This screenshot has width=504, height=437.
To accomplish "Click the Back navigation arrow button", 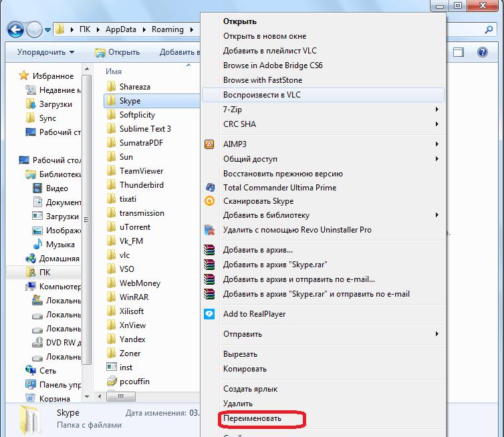I will click(x=16, y=29).
